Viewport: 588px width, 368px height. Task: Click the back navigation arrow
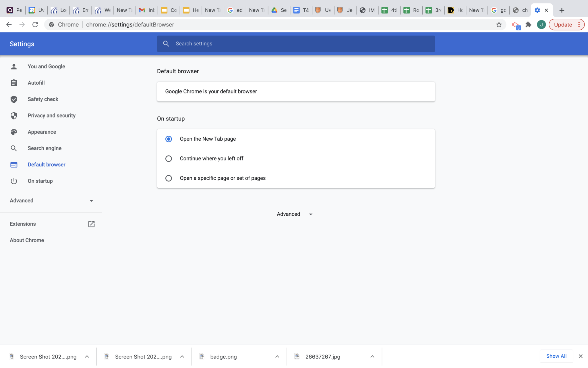(x=9, y=25)
